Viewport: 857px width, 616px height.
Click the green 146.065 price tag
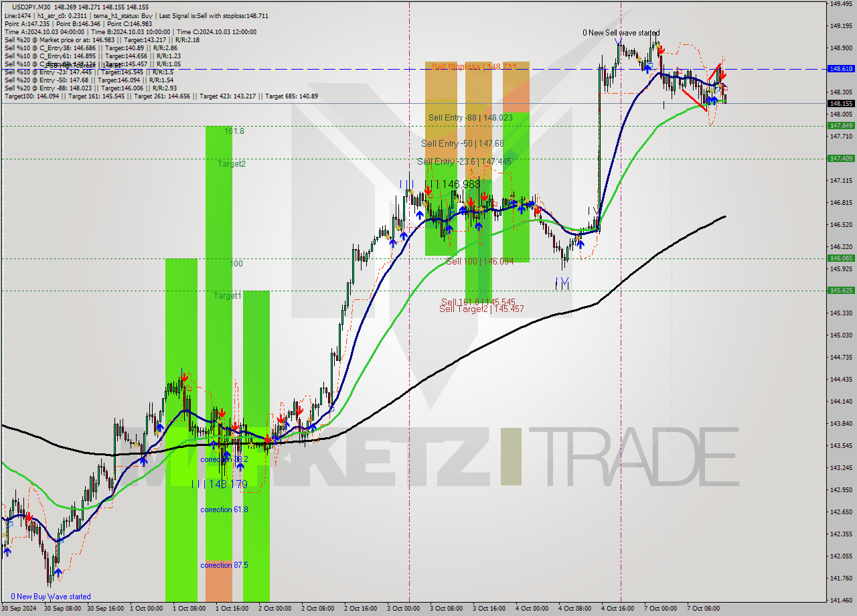(x=841, y=258)
